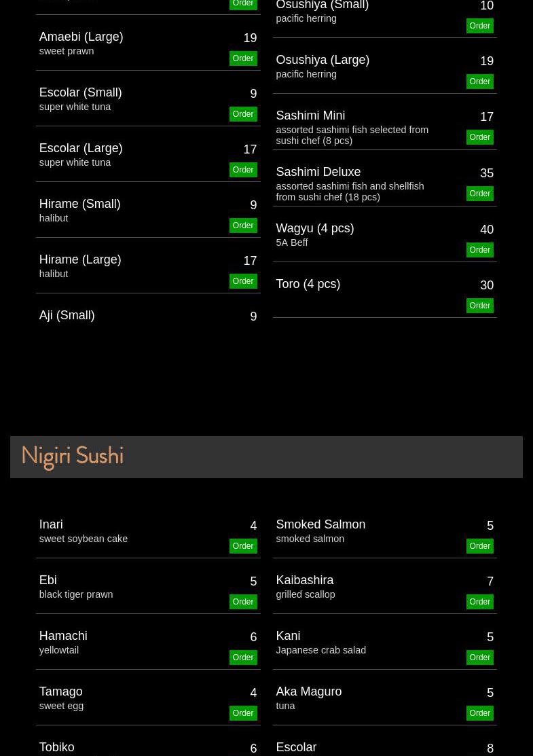Order the Amaebi (Large) sweet prawn
This screenshot has width=533, height=756.
click(242, 58)
